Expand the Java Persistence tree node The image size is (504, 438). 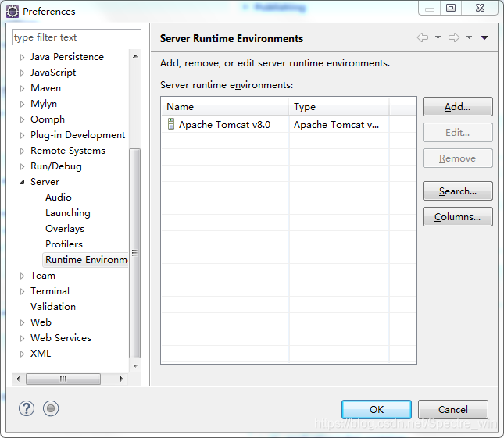click(22, 58)
